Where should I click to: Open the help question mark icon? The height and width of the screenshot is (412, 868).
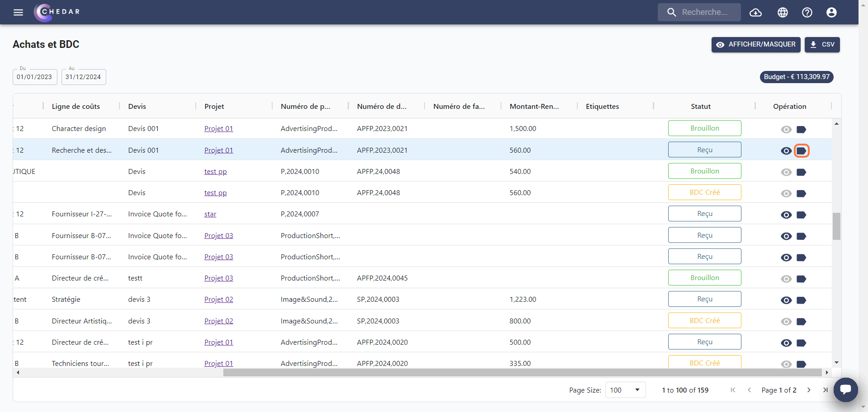tap(807, 12)
